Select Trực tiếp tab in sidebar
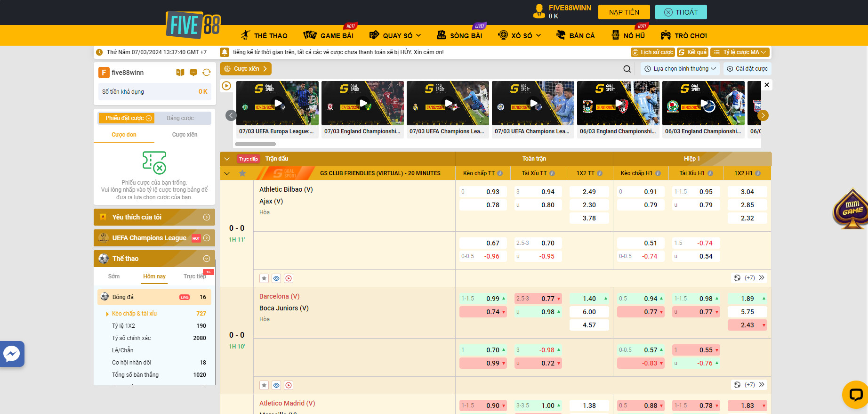This screenshot has height=414, width=868. point(194,276)
